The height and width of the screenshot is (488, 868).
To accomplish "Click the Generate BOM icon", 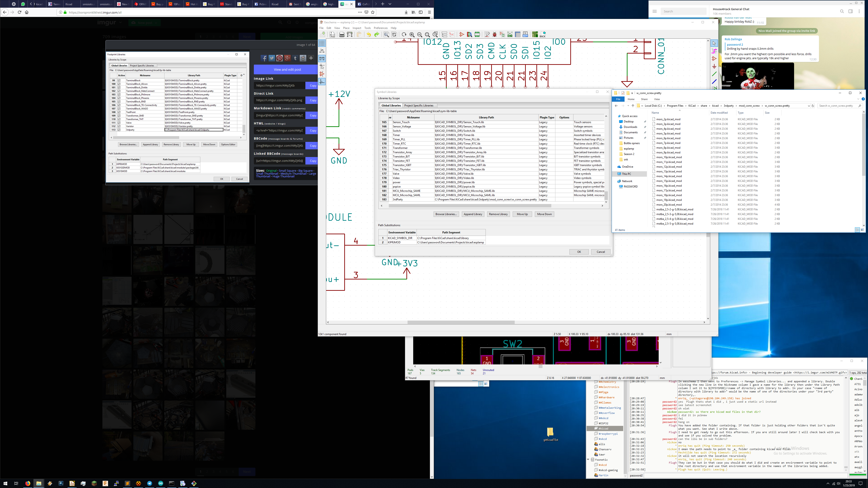I will 525,34.
